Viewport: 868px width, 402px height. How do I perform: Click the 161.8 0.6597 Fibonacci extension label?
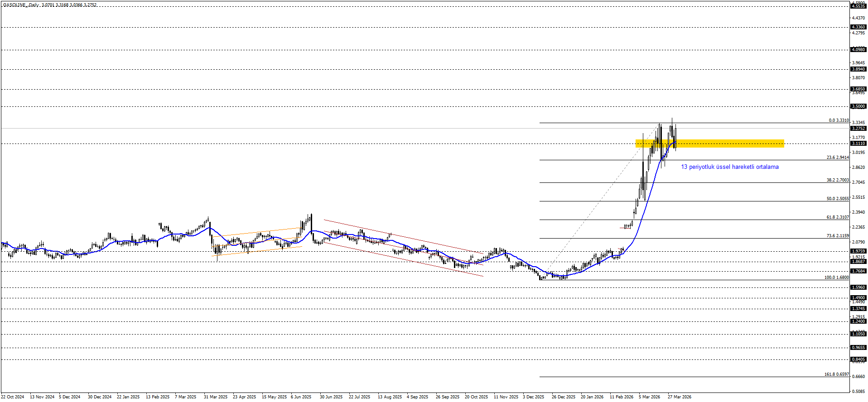click(x=836, y=374)
